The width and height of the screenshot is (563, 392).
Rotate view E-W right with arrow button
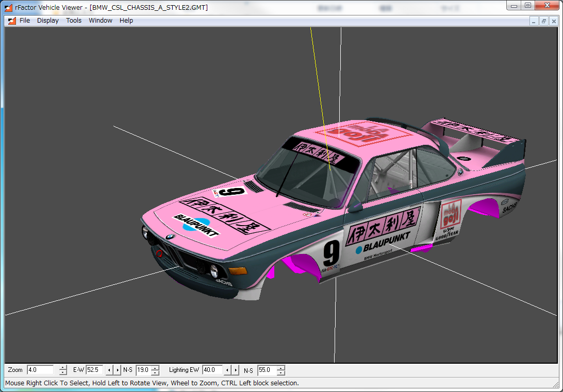118,370
